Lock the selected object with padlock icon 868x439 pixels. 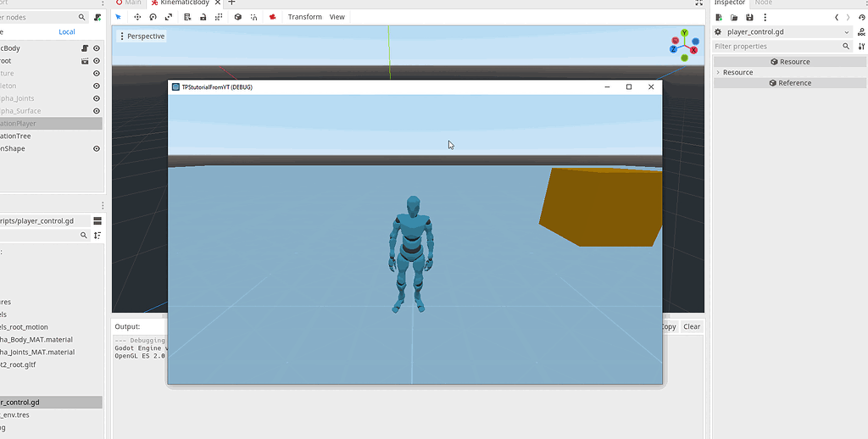[203, 17]
